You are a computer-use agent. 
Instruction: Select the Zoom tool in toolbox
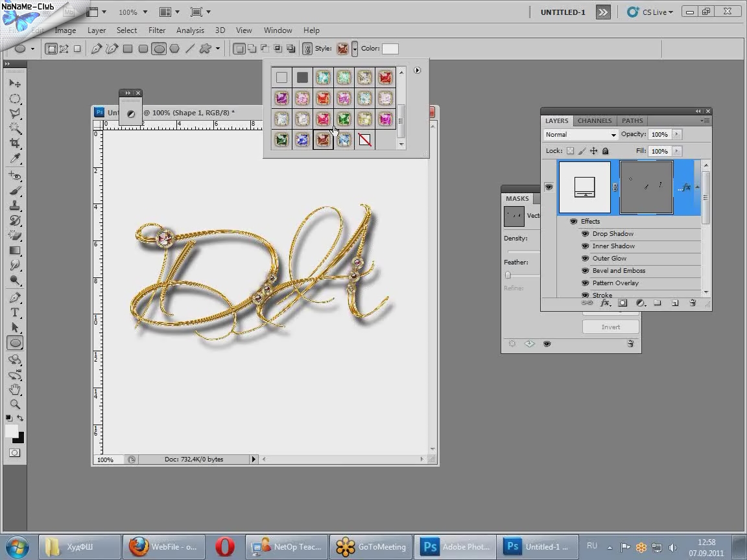(15, 404)
